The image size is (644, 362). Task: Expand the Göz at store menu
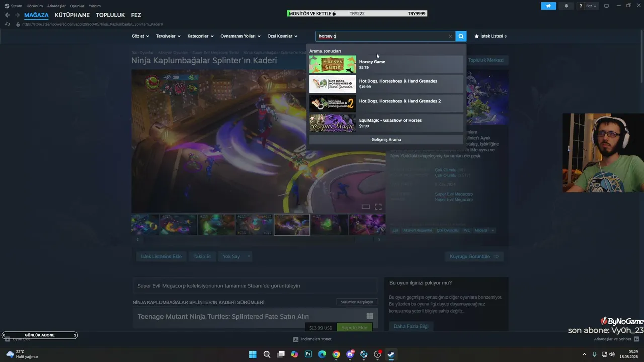click(x=140, y=36)
